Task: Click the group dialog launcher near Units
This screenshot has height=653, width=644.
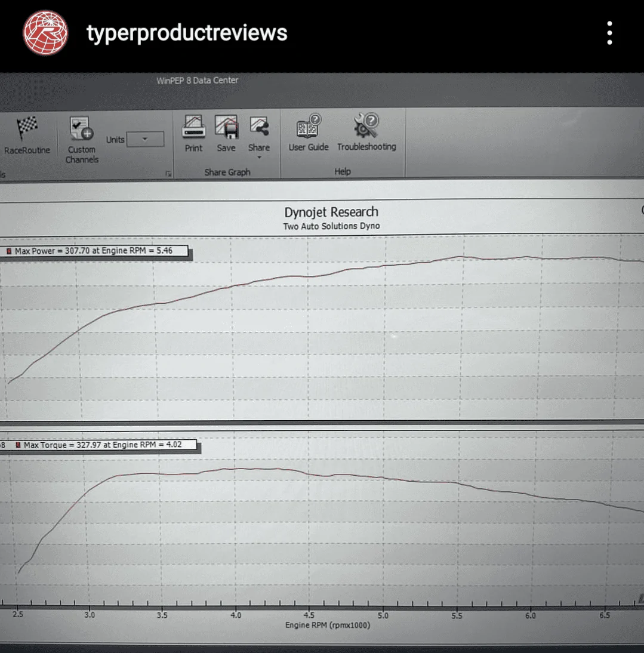Action: coord(168,174)
